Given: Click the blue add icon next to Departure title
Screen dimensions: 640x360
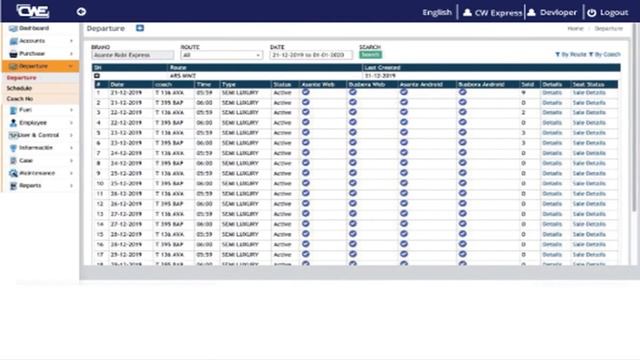Looking at the screenshot, I should pos(140,28).
